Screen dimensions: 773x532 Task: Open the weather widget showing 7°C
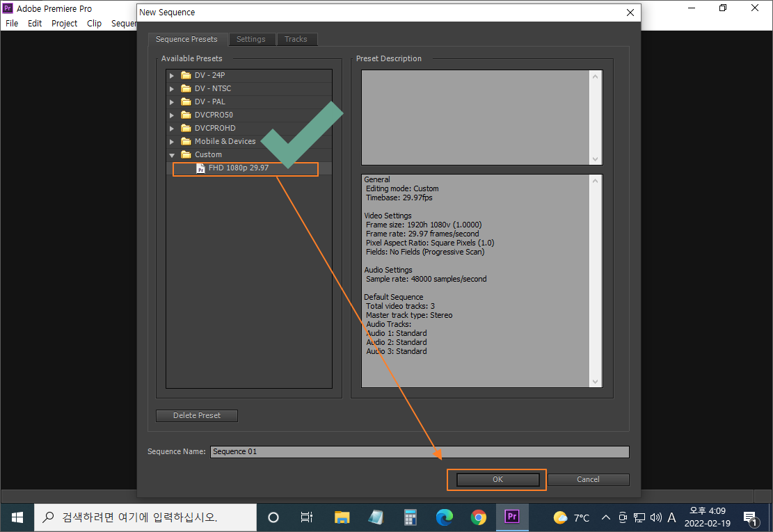571,517
